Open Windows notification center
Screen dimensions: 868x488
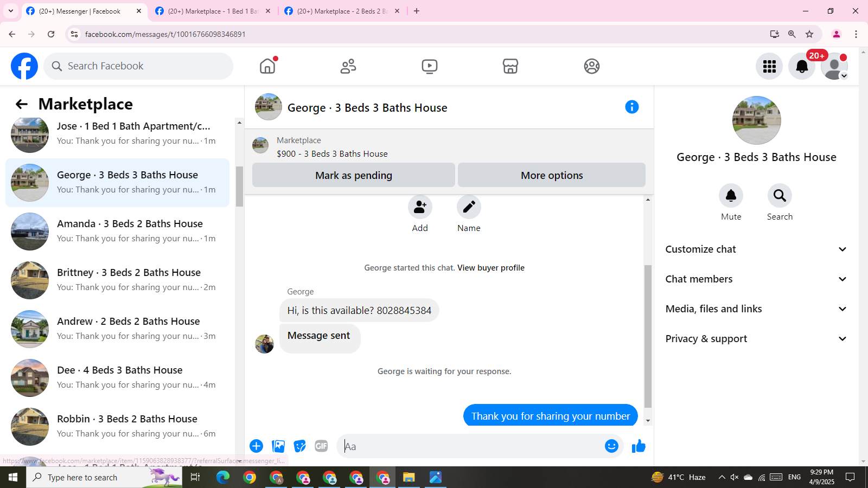click(850, 477)
